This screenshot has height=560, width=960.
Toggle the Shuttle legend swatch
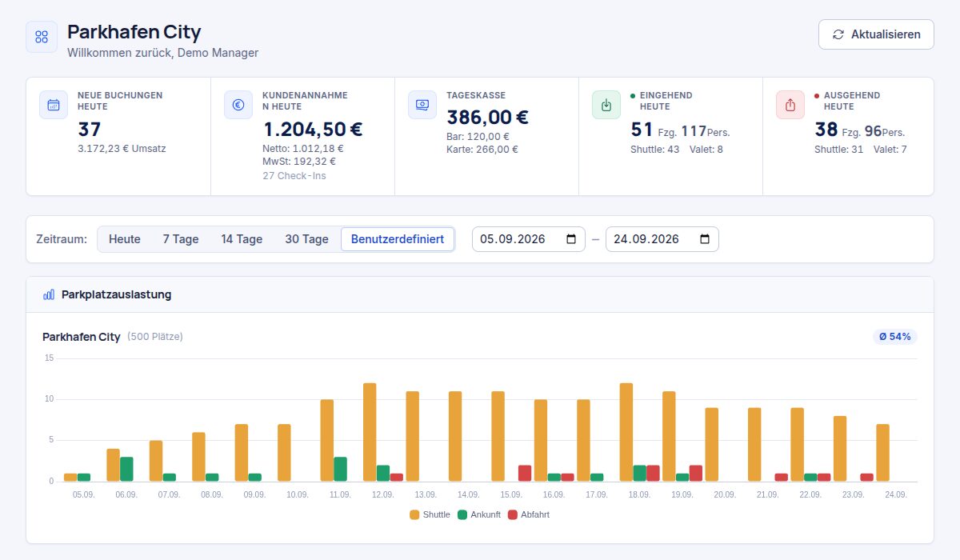(414, 515)
